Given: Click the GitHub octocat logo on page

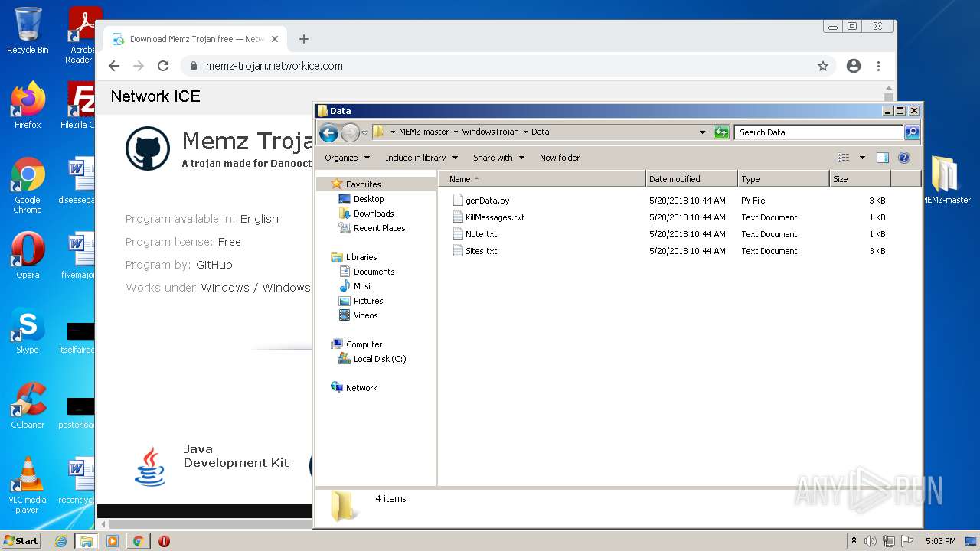Looking at the screenshot, I should click(147, 148).
